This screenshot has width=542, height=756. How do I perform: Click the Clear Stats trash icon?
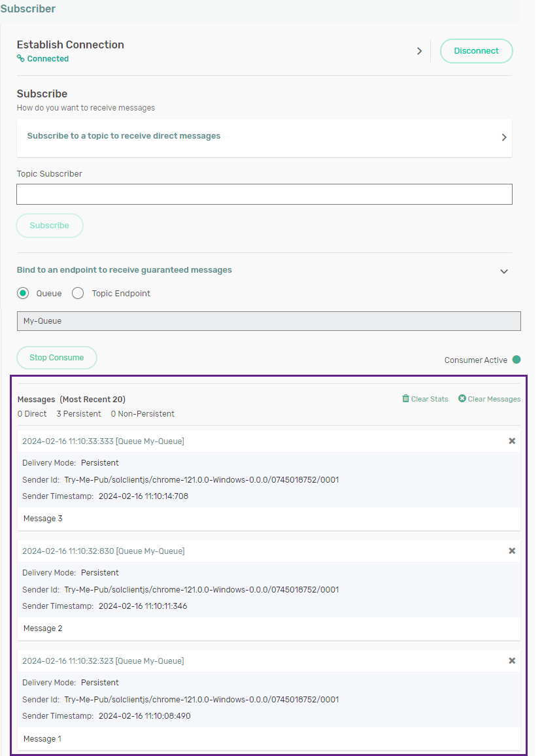405,399
